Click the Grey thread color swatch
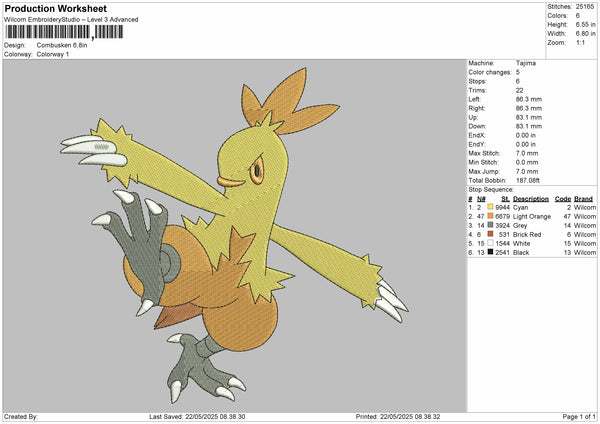The height and width of the screenshot is (424, 600). tap(490, 225)
